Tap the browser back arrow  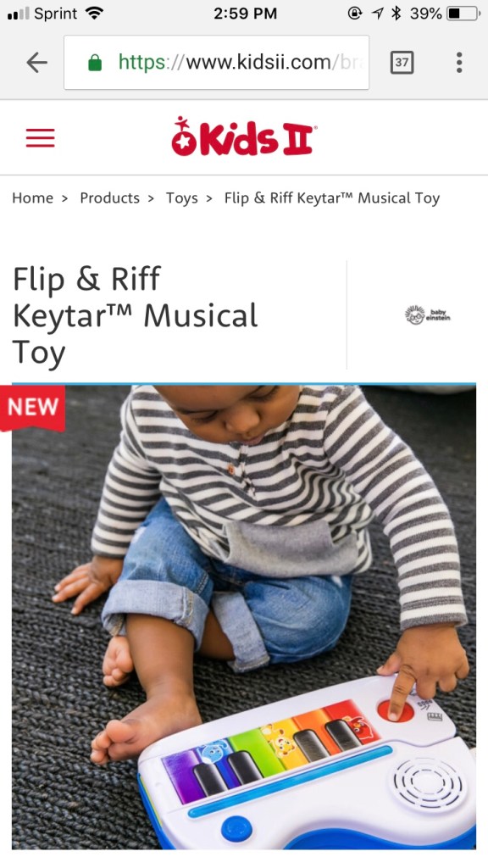pyautogui.click(x=37, y=63)
